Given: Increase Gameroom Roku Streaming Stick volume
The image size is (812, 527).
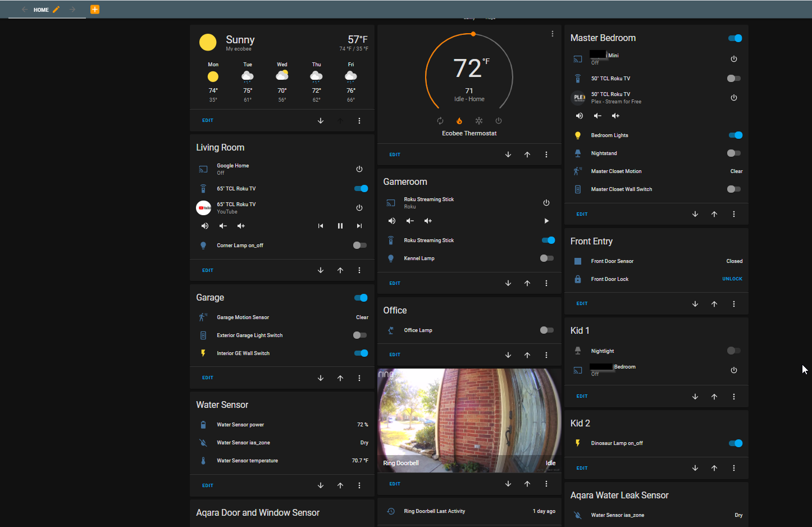Looking at the screenshot, I should (x=427, y=221).
